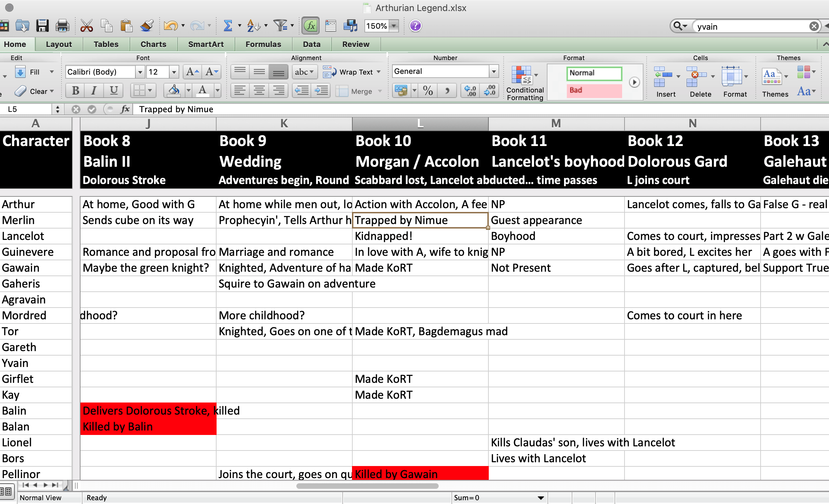The image size is (829, 504).
Task: Open the Charts ribbon tab
Action: click(153, 44)
